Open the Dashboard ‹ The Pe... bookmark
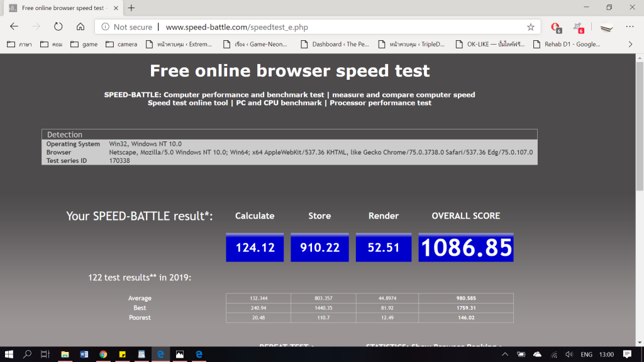The width and height of the screenshot is (644, 362). click(x=335, y=45)
